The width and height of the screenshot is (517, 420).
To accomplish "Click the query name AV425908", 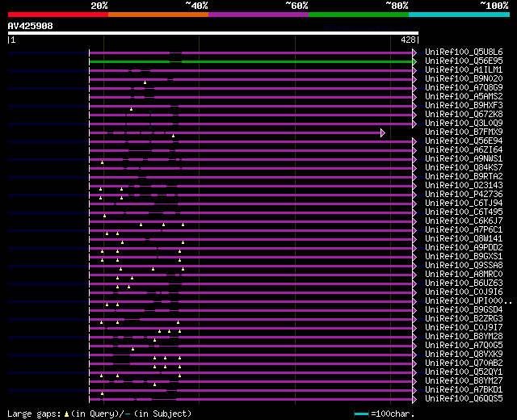I will [31, 26].
